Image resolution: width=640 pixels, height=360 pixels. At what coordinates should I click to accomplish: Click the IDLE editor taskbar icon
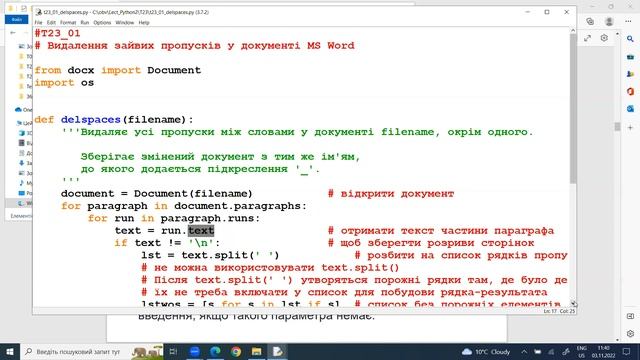tap(277, 351)
